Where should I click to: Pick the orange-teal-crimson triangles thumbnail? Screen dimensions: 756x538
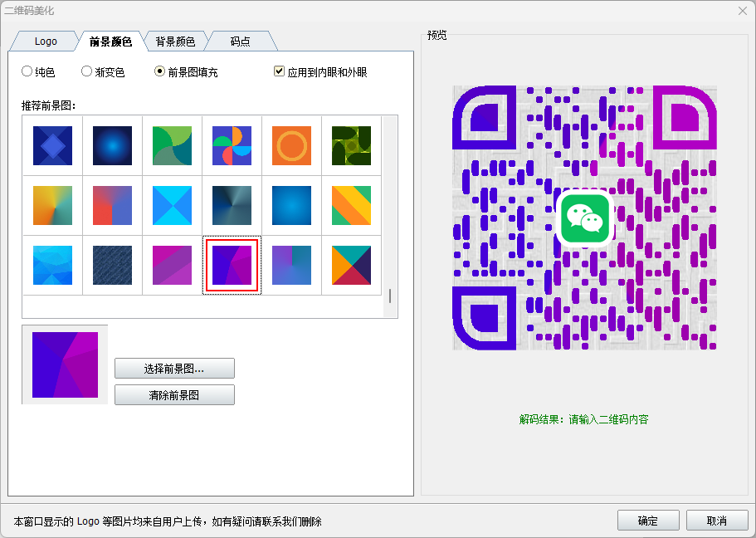[352, 266]
